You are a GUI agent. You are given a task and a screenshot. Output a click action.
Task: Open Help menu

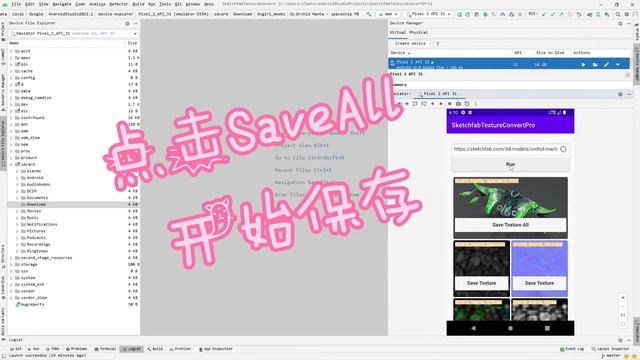209,4
